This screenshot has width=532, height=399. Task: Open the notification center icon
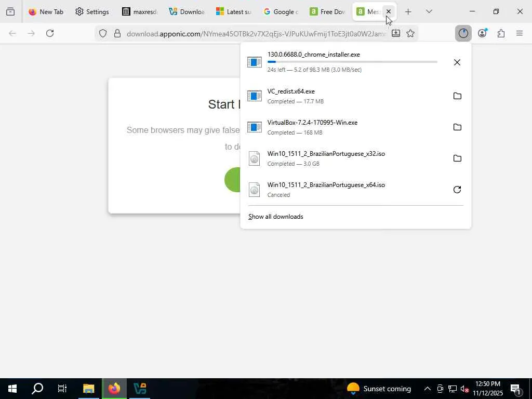516,389
